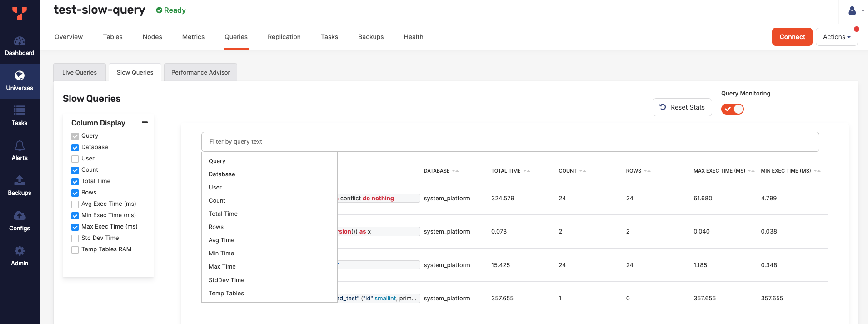Collapse the Column Display panel

pyautogui.click(x=145, y=122)
